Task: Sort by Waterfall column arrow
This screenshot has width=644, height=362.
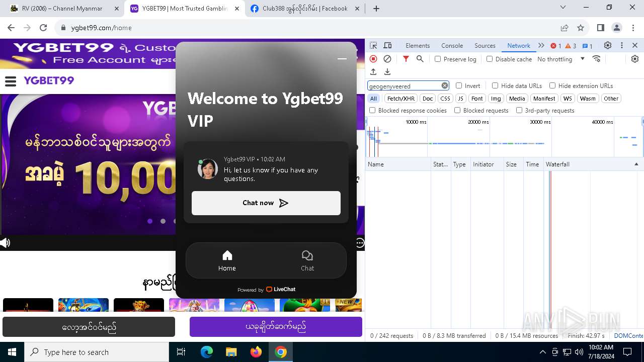Action: point(636,164)
